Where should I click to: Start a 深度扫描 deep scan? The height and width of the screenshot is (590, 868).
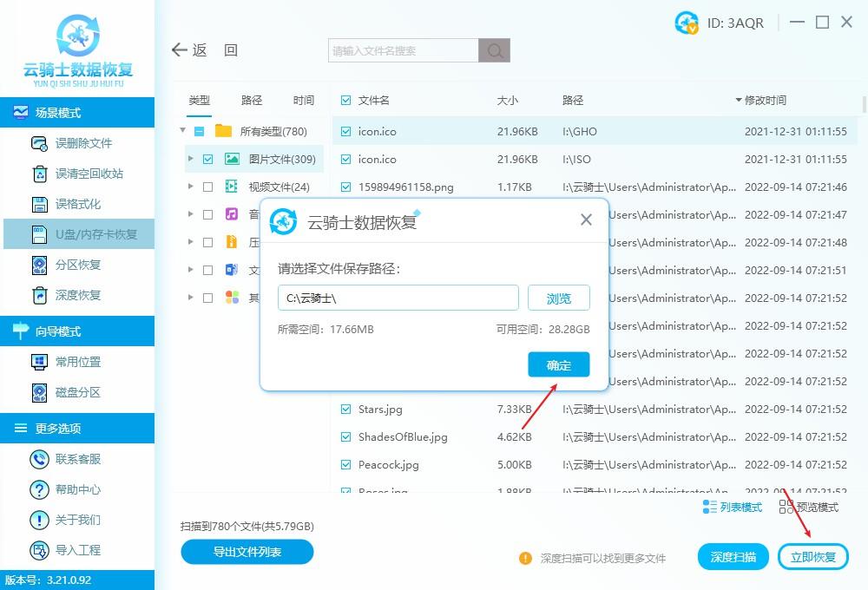[x=733, y=557]
